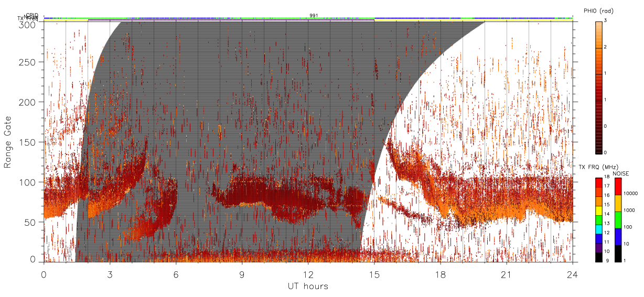Click the 'Range Gate' y-axis title

(8, 142)
